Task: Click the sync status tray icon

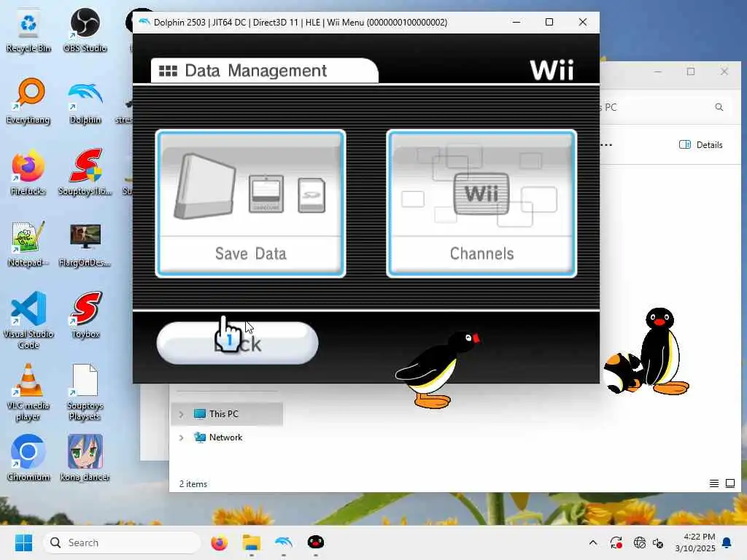Action: pos(616,542)
